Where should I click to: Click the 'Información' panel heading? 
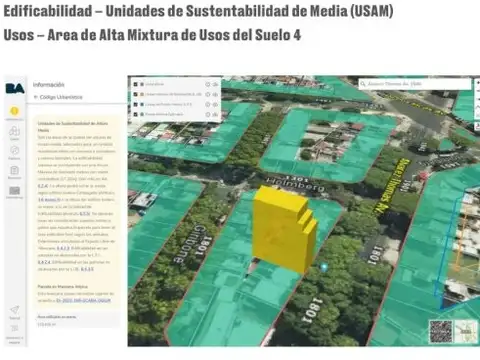coord(49,85)
